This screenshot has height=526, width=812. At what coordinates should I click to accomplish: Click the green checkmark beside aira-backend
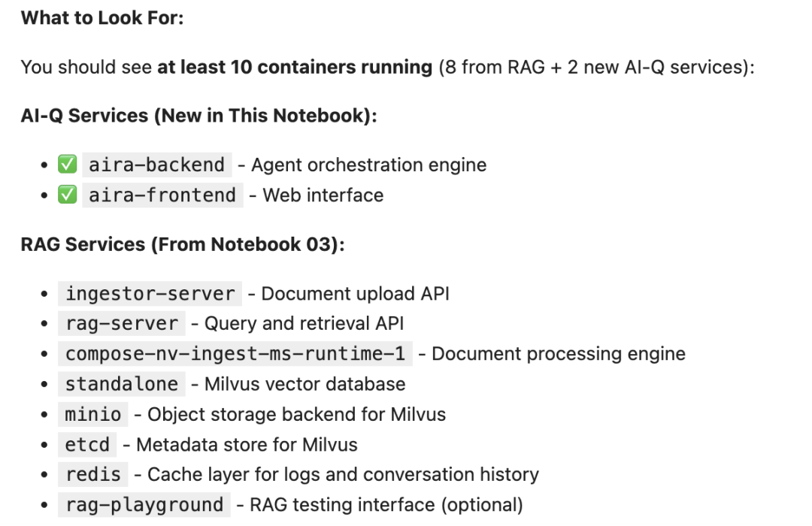pos(68,165)
